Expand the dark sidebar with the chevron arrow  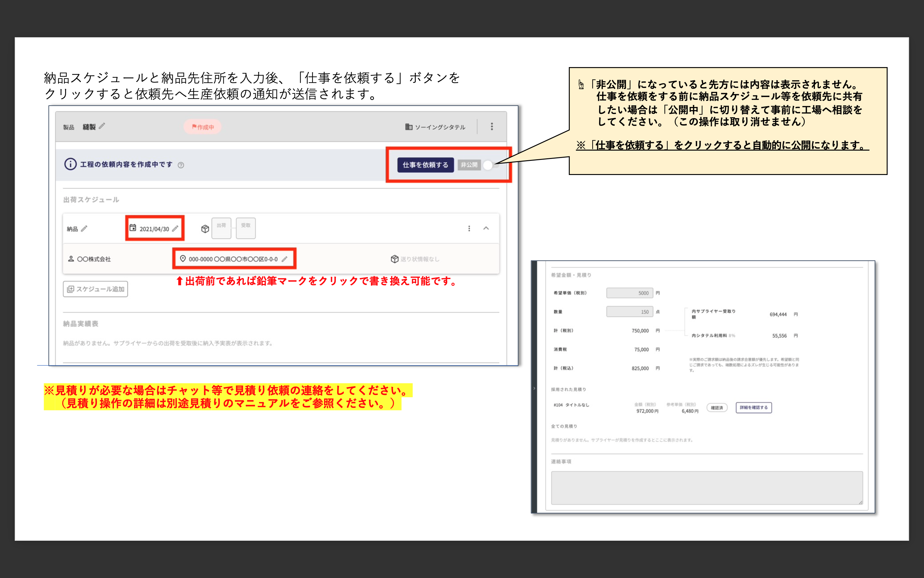(534, 389)
